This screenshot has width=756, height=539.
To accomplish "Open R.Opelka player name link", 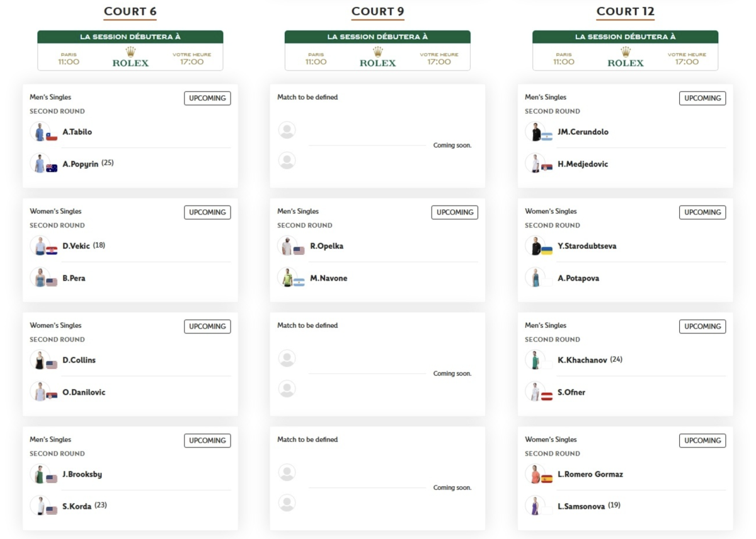I will tap(327, 246).
